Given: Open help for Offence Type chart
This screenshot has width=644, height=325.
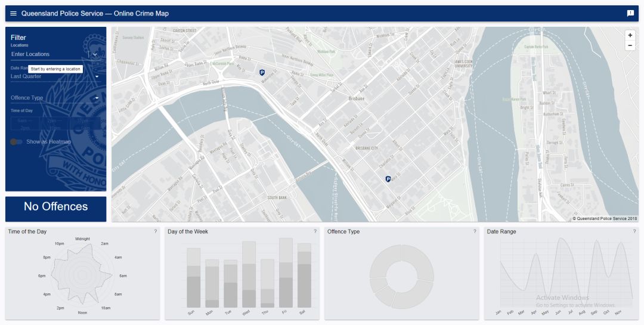Looking at the screenshot, I should pos(475,231).
